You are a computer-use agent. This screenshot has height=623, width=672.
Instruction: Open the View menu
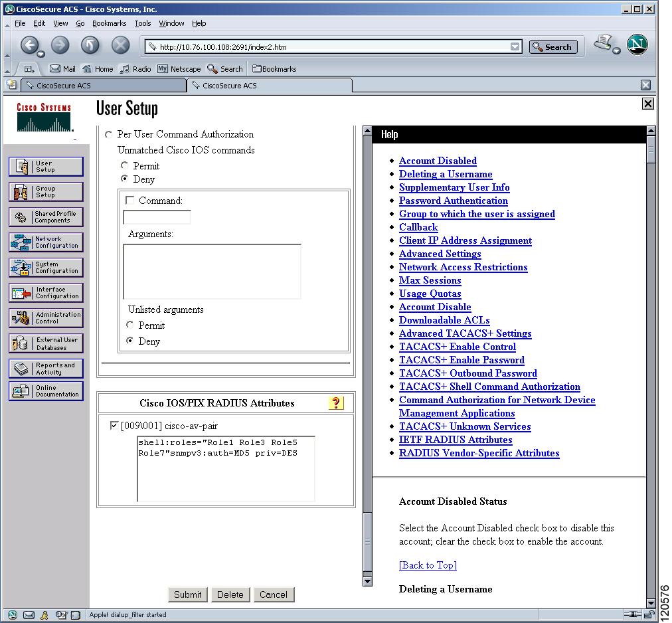click(x=60, y=23)
